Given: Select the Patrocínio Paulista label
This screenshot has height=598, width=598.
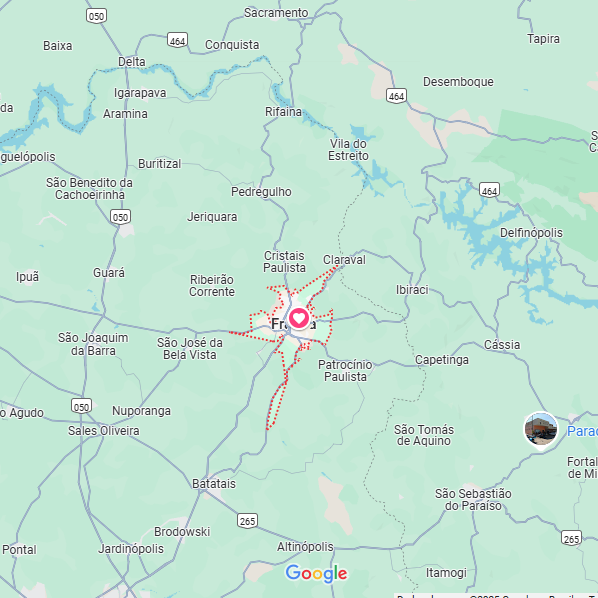Looking at the screenshot, I should 345,371.
